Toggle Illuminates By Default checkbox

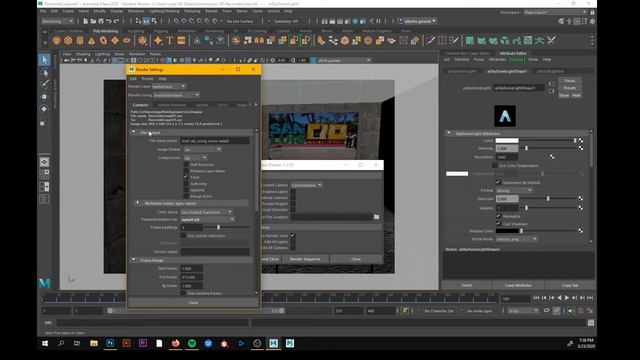click(x=498, y=182)
